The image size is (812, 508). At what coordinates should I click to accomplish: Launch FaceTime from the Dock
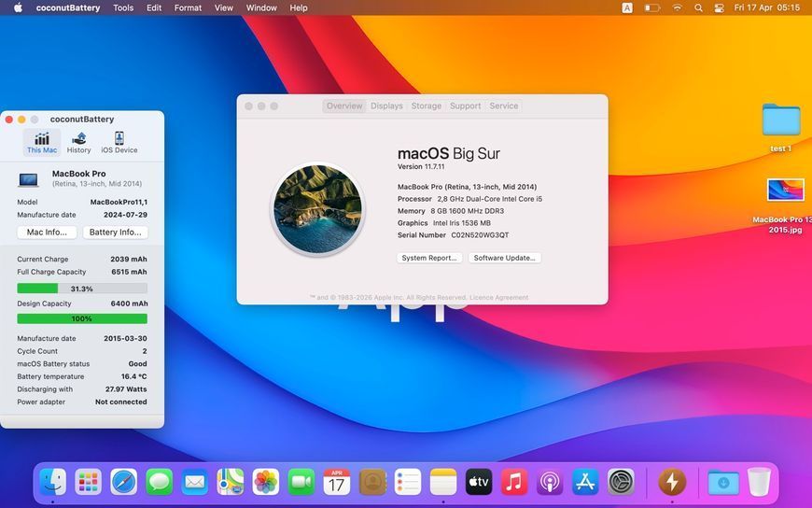coord(301,482)
